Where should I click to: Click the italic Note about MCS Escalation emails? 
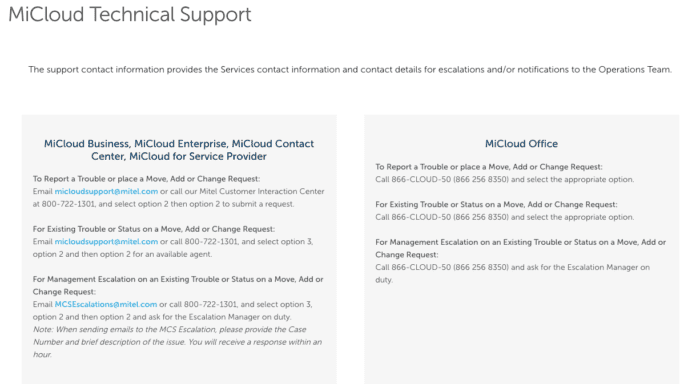coord(177,342)
